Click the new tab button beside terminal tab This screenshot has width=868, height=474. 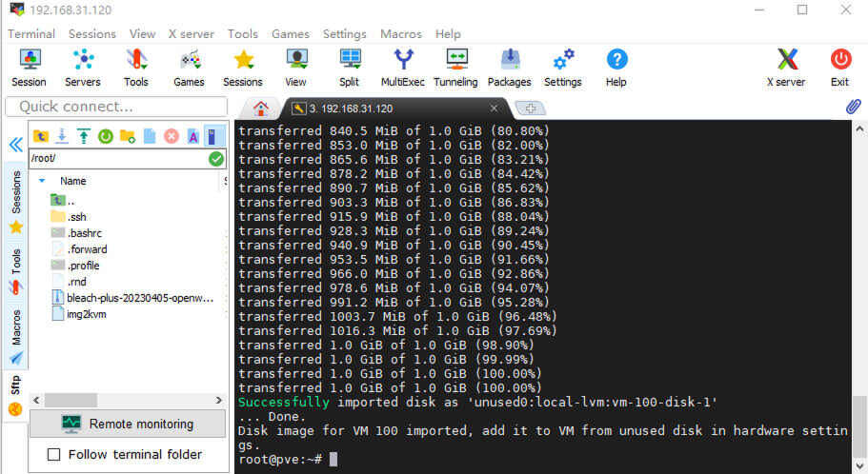click(530, 108)
